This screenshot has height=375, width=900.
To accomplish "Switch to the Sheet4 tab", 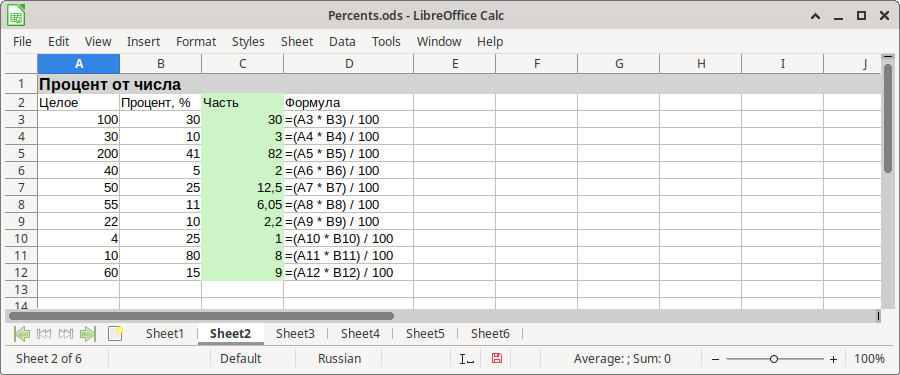I will 360,333.
